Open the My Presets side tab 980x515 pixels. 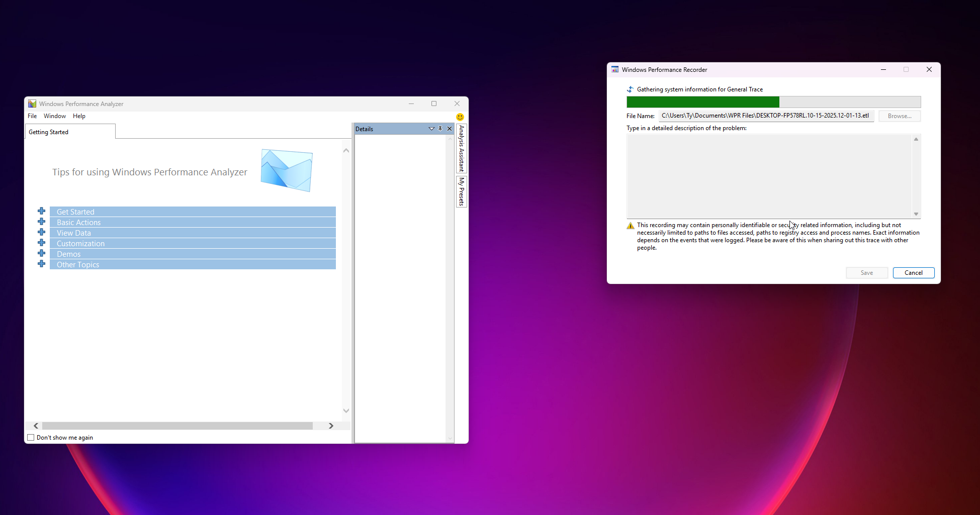[461, 191]
